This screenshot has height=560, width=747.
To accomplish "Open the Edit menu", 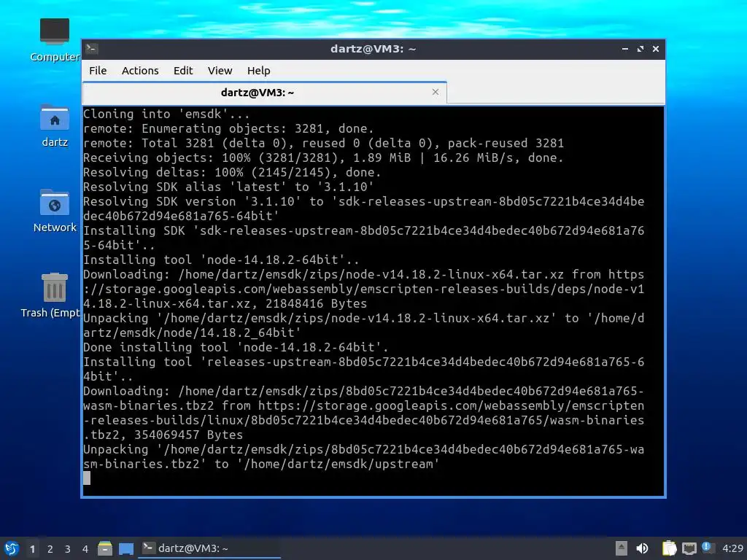I will click(x=183, y=71).
